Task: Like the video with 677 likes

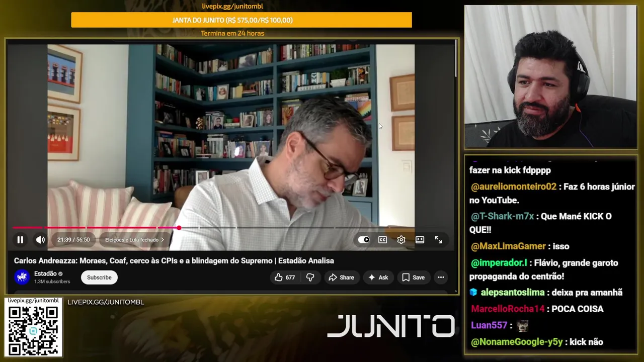Action: pyautogui.click(x=285, y=278)
